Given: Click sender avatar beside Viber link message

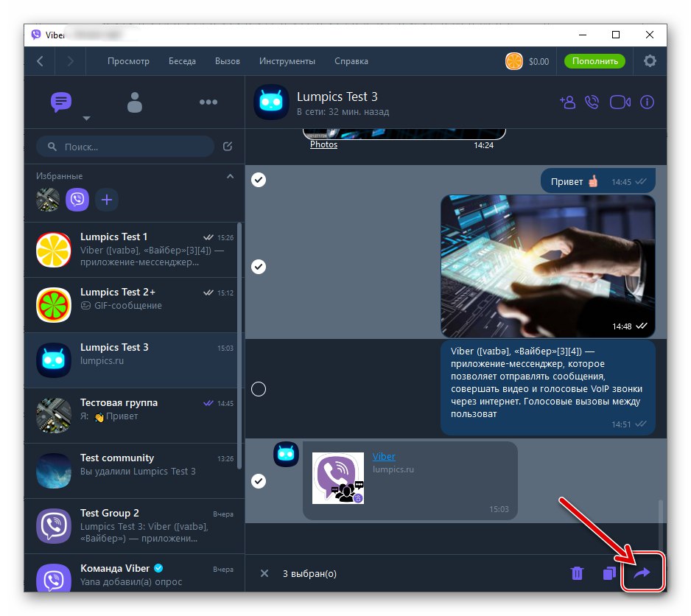Looking at the screenshot, I should coord(286,454).
